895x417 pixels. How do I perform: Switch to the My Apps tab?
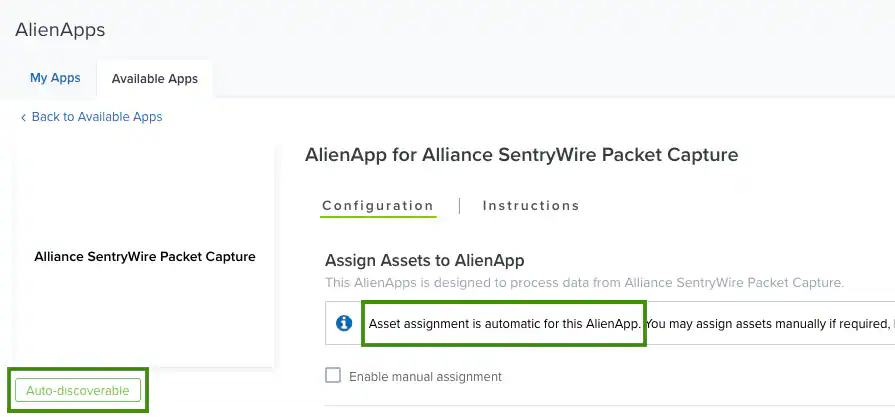pos(55,78)
